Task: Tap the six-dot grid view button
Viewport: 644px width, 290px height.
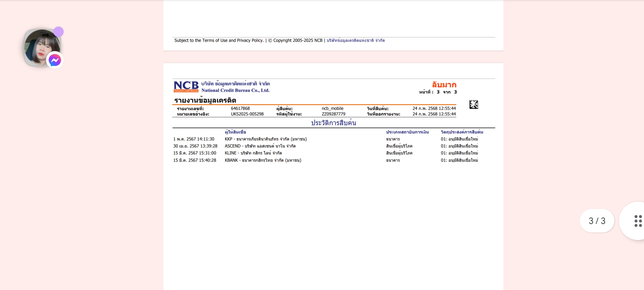Action: click(x=638, y=221)
